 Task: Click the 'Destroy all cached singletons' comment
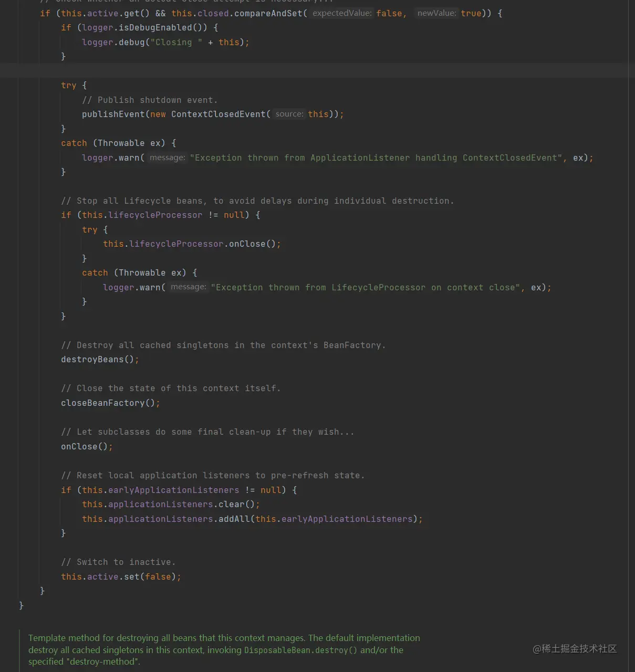click(223, 345)
